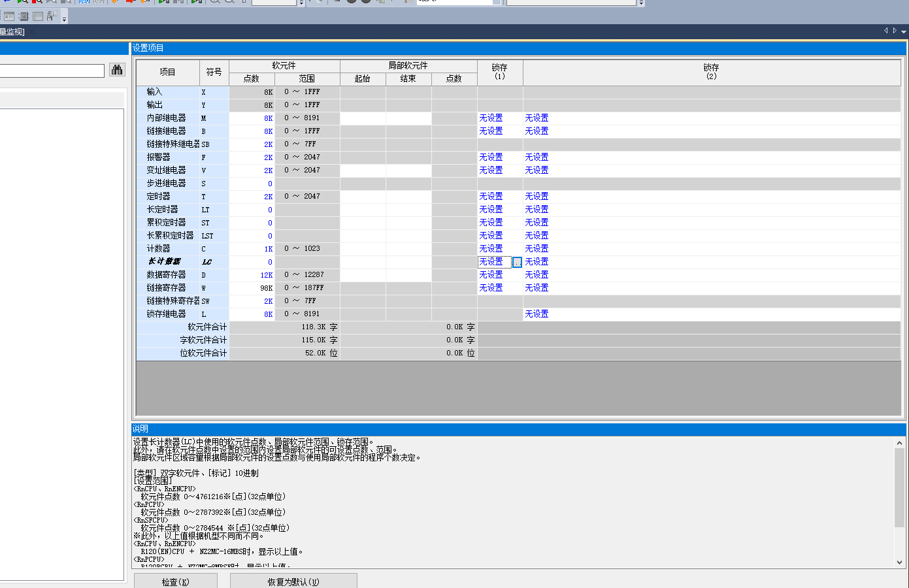
Task: Click 无设置 latch (2) link for 锁存继电器 L
Action: 537,314
